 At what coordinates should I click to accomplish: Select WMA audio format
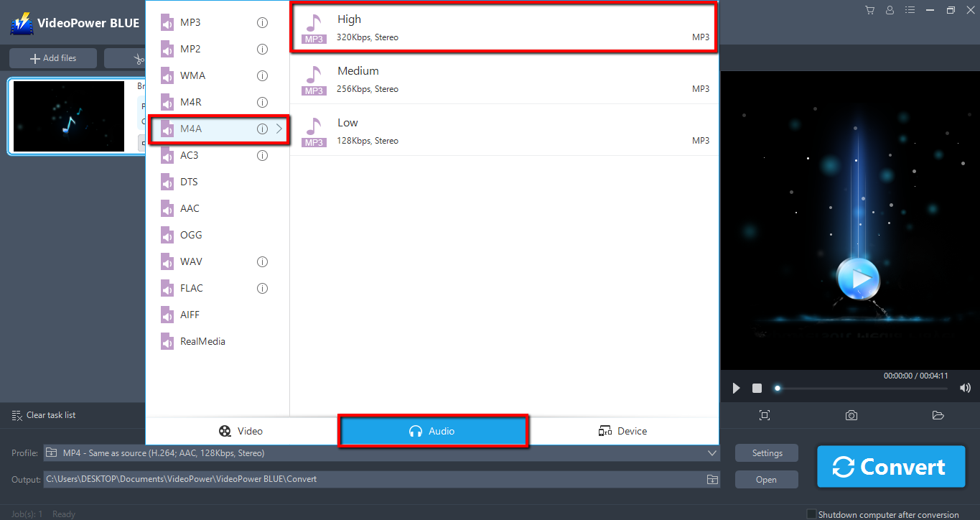(218, 75)
